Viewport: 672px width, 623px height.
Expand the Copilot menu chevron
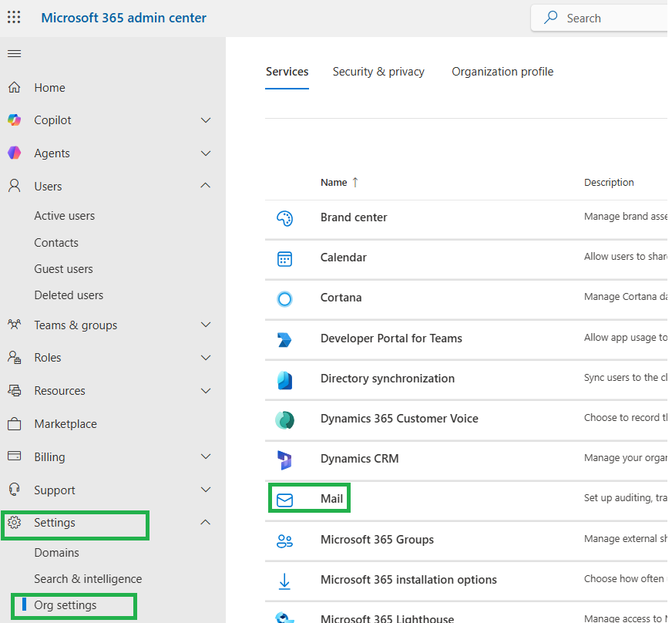[x=206, y=120]
